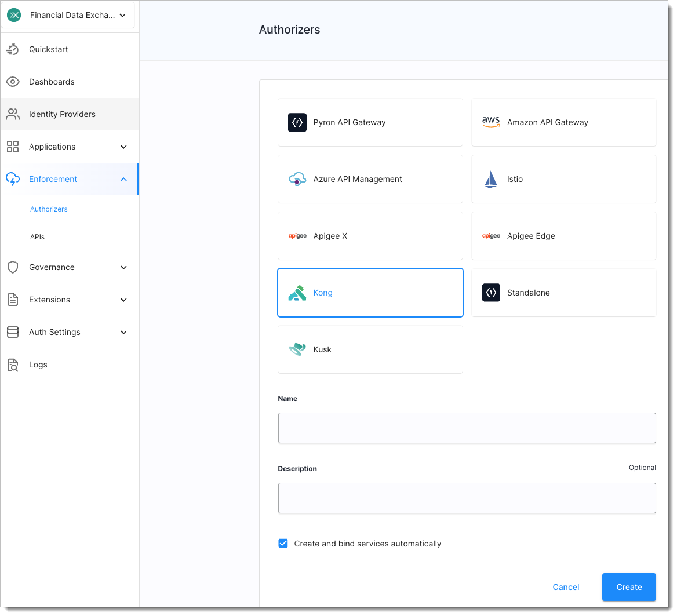Choose the Standalone authorizer label
Image resolution: width=677 pixels, height=616 pixels.
click(x=529, y=293)
